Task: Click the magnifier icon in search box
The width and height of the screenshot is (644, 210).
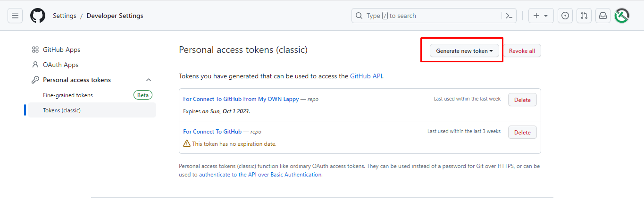Action: [360, 16]
